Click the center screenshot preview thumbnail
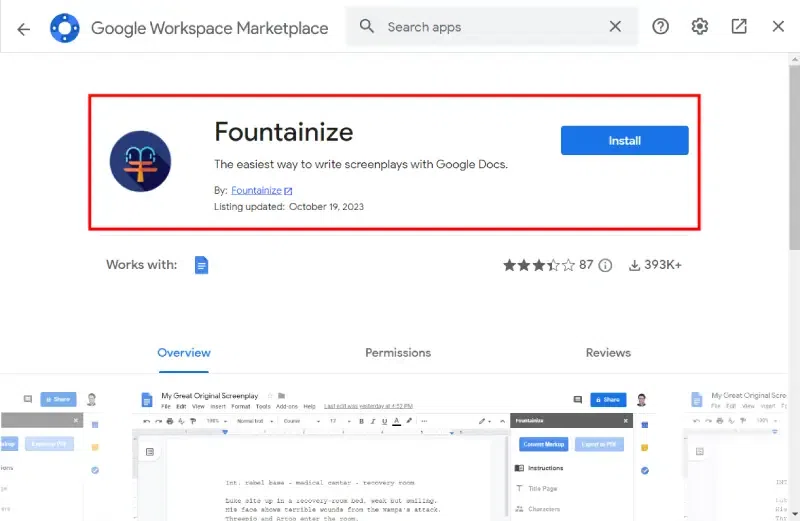The height and width of the screenshot is (521, 800). coord(394,454)
